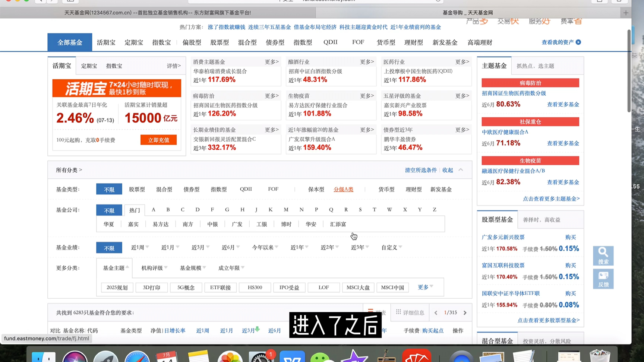Image resolution: width=644 pixels, height=362 pixels.
Task: Open Notes app in Dock
Action: tap(199, 356)
